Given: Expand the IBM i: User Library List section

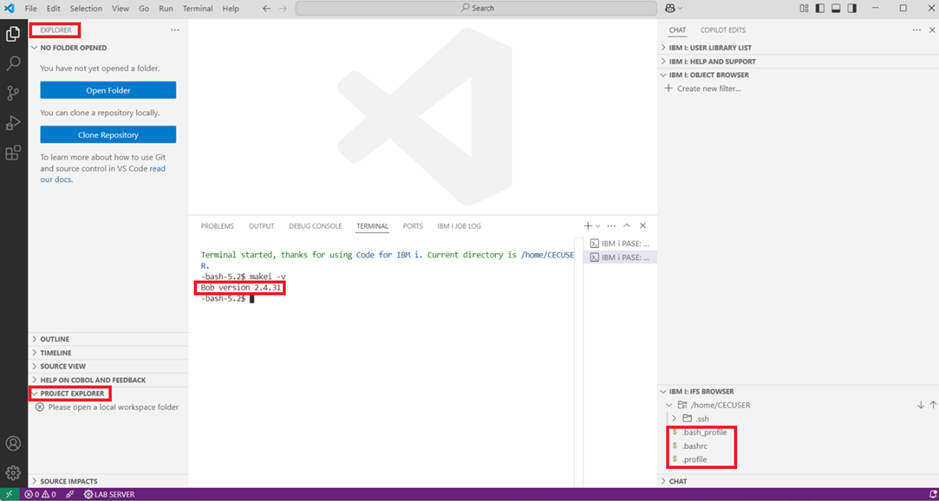Looking at the screenshot, I should coord(710,48).
